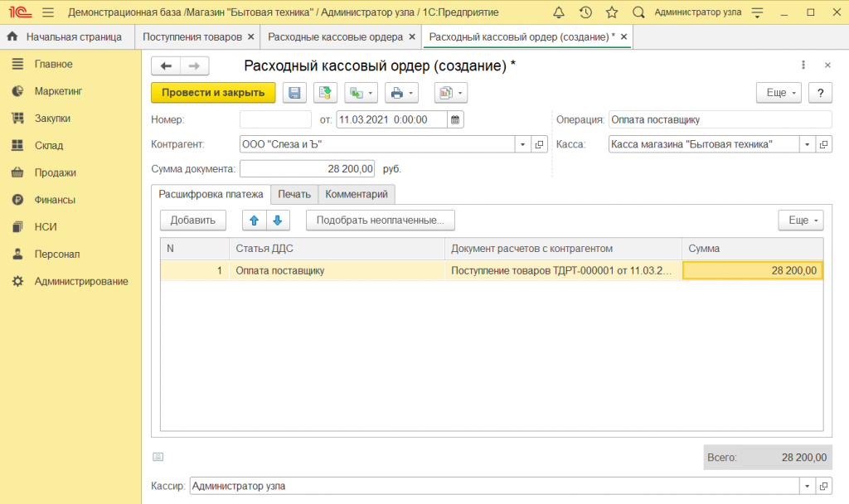This screenshot has height=504, width=849.
Task: Open the Продажи section in sidebar
Action: pos(55,172)
